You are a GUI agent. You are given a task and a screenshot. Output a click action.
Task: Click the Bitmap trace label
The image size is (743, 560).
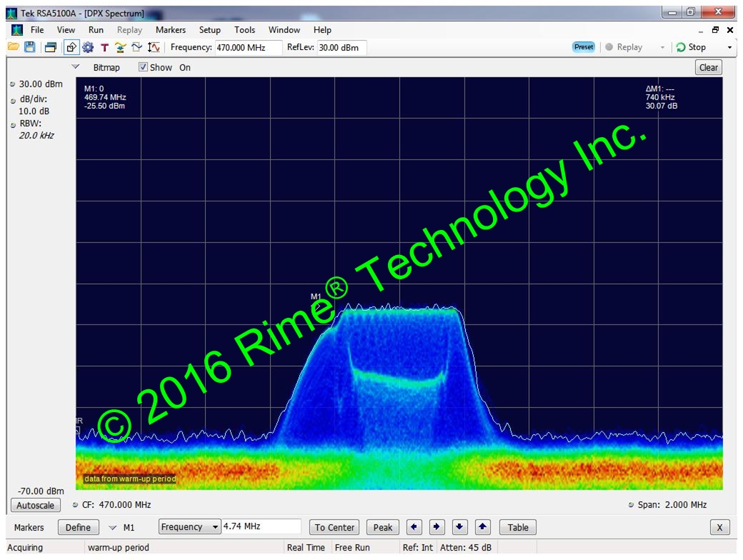click(x=106, y=67)
